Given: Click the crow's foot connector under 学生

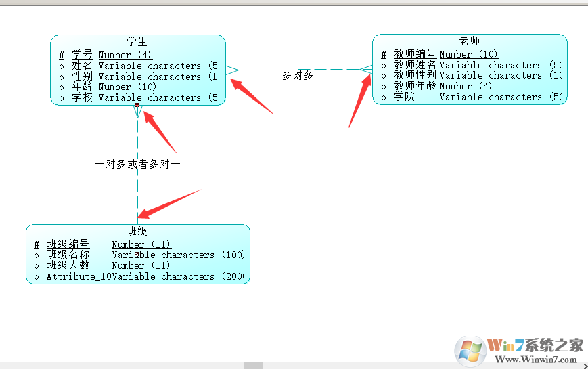Looking at the screenshot, I should 137,112.
